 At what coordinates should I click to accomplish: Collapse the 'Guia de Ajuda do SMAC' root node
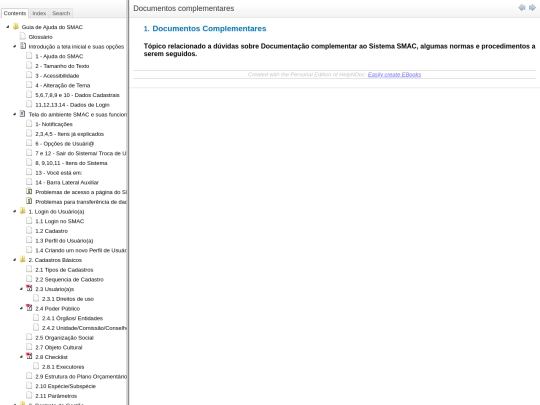(x=8, y=27)
